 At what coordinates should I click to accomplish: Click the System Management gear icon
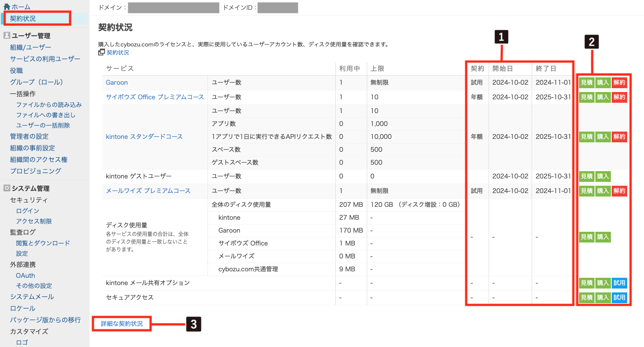click(x=6, y=188)
